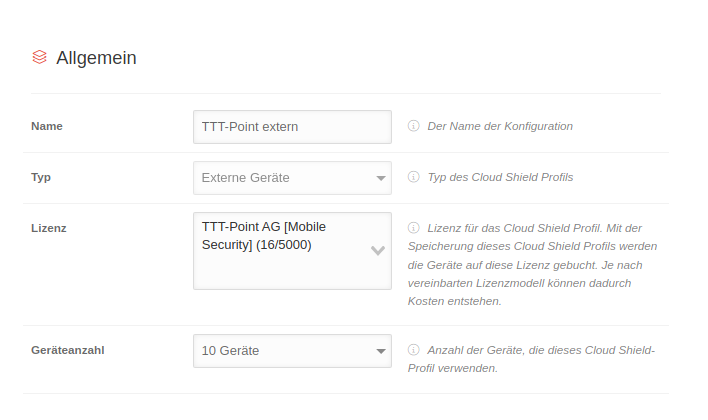This screenshot has width=708, height=420.
Task: Click the help text 'Typ des Cloud Shield Profils'
Action: tap(500, 177)
